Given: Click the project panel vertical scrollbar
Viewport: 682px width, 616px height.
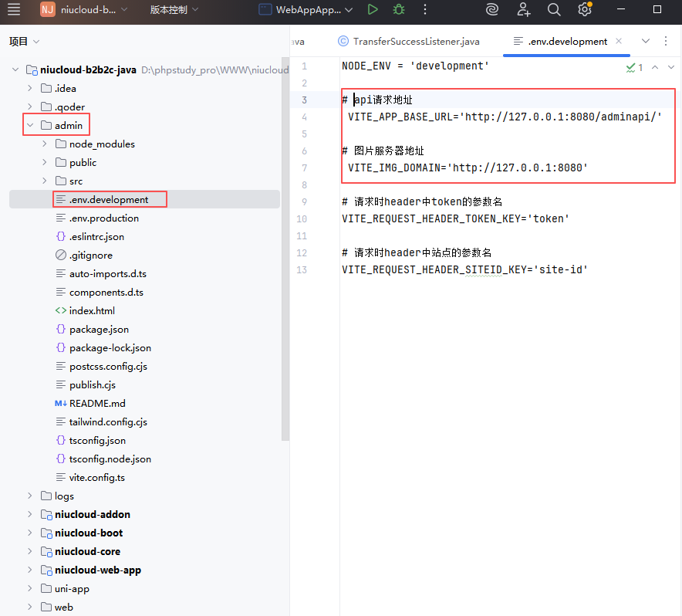Looking at the screenshot, I should 285,232.
